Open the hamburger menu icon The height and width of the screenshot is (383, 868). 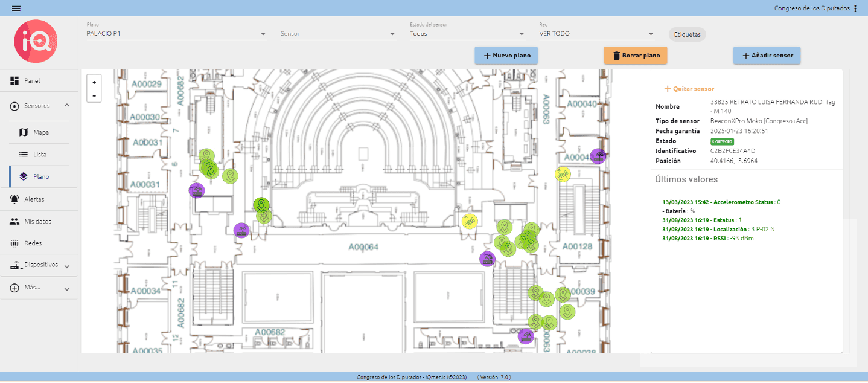(16, 8)
